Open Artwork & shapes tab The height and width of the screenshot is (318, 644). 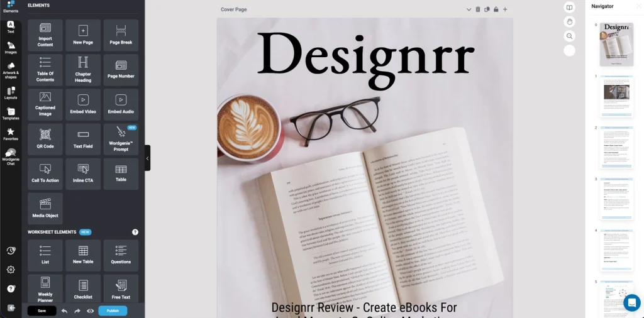click(x=11, y=70)
